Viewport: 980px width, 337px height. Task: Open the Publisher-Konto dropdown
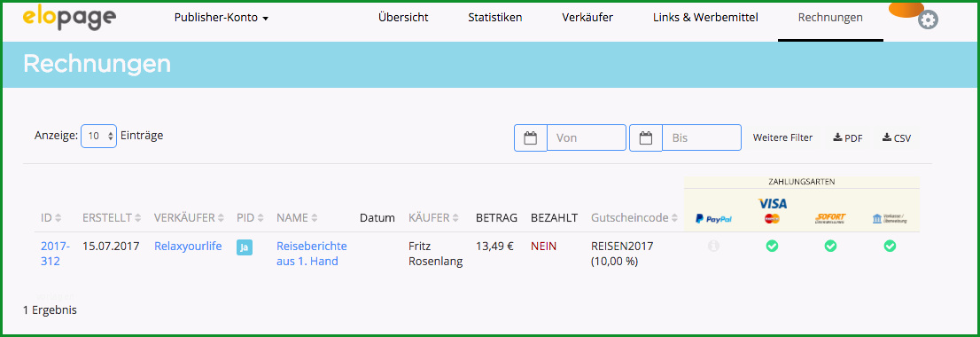222,18
